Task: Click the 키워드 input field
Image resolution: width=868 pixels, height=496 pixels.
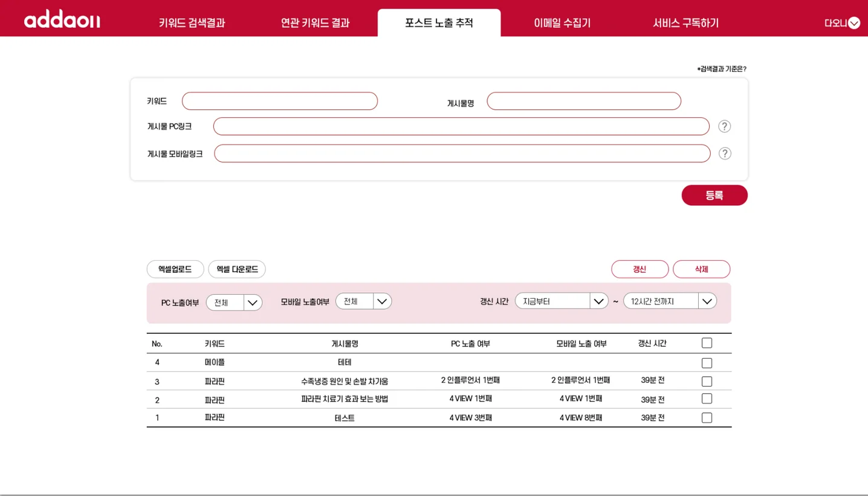Action: pos(280,101)
